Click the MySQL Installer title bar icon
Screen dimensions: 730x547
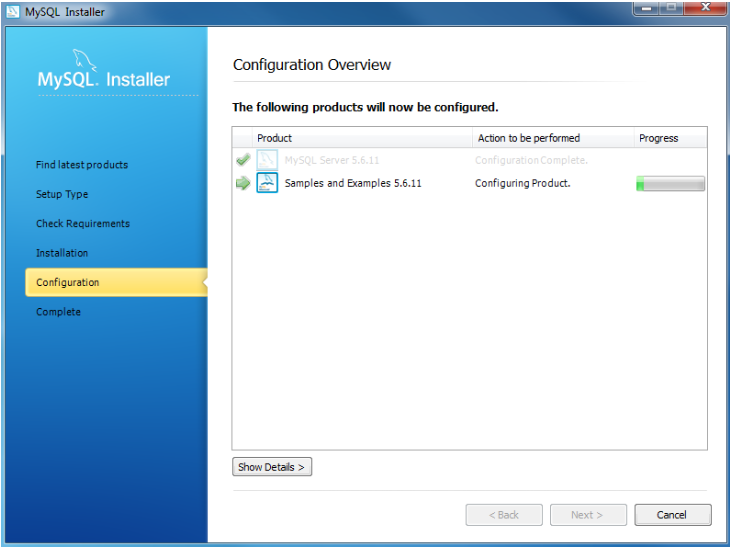pyautogui.click(x=13, y=12)
